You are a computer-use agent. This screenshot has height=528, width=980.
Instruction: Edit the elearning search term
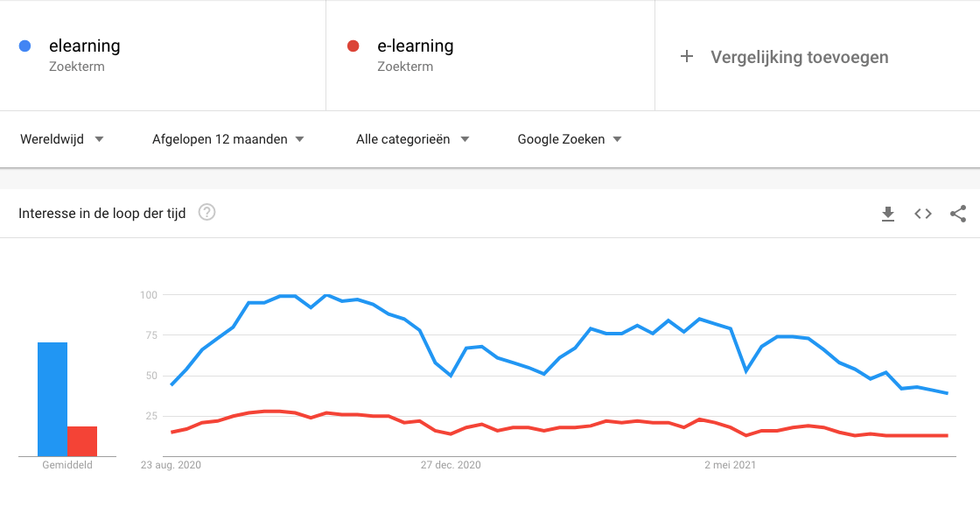click(84, 46)
